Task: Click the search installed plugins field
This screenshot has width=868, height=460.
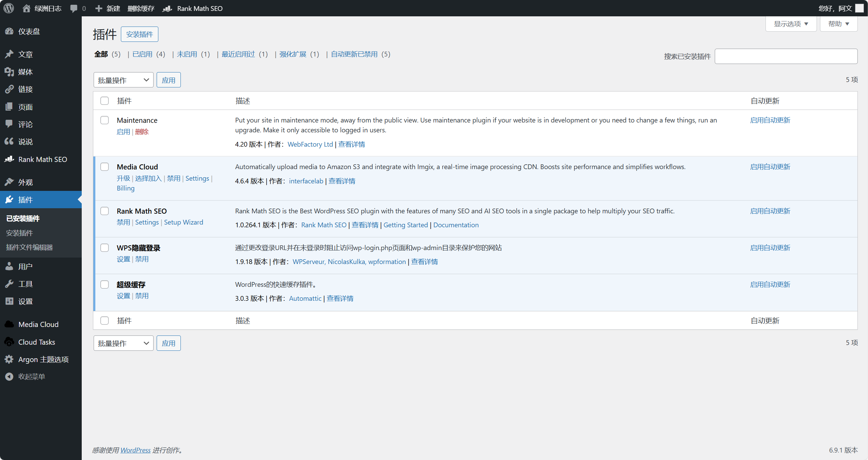Action: pos(786,56)
